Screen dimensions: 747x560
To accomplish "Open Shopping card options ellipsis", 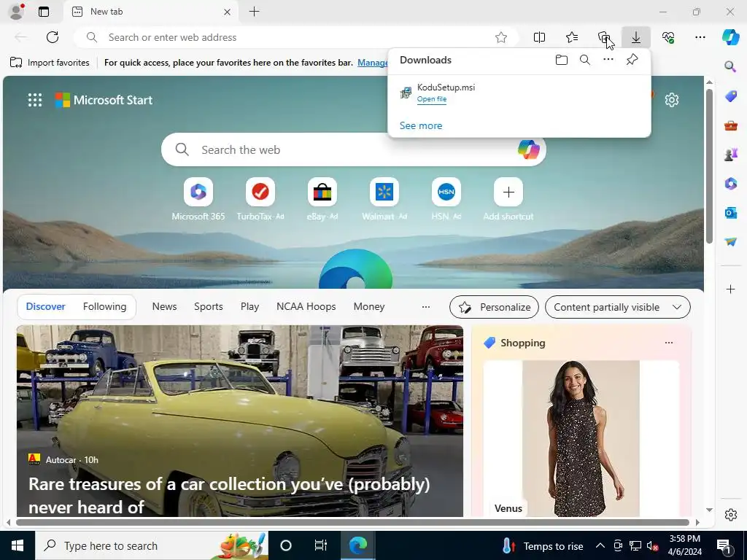I will [669, 343].
